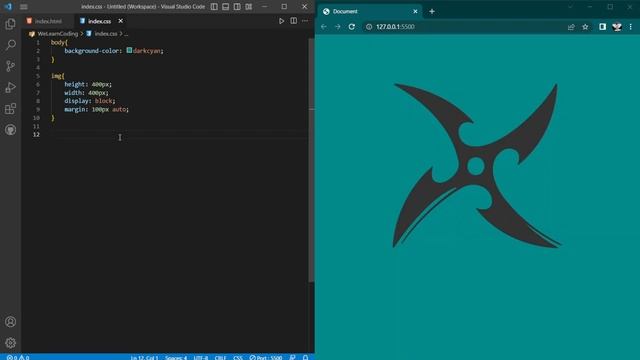
Task: Open the darkcyan color picker swatch
Action: point(129,50)
